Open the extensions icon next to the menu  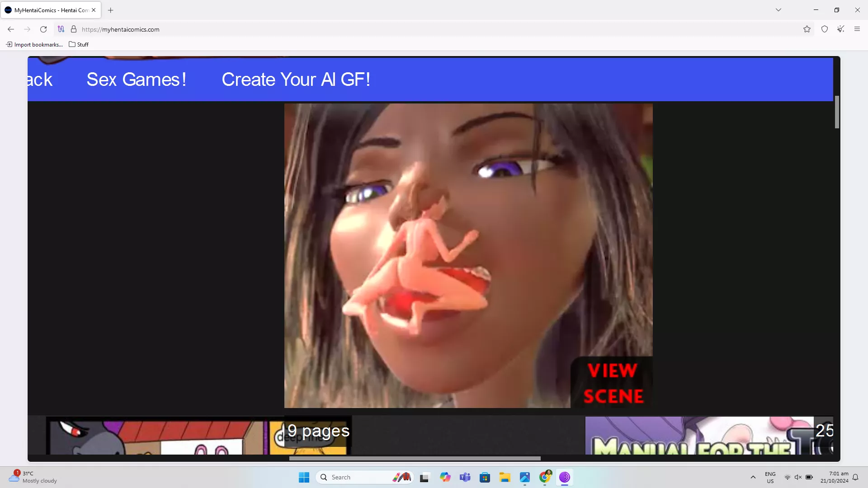pos(840,29)
